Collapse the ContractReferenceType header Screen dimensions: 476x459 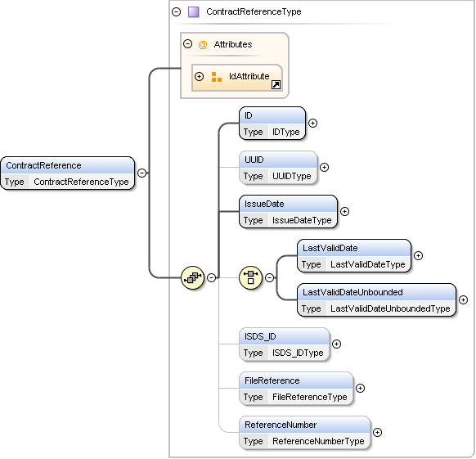pos(176,11)
